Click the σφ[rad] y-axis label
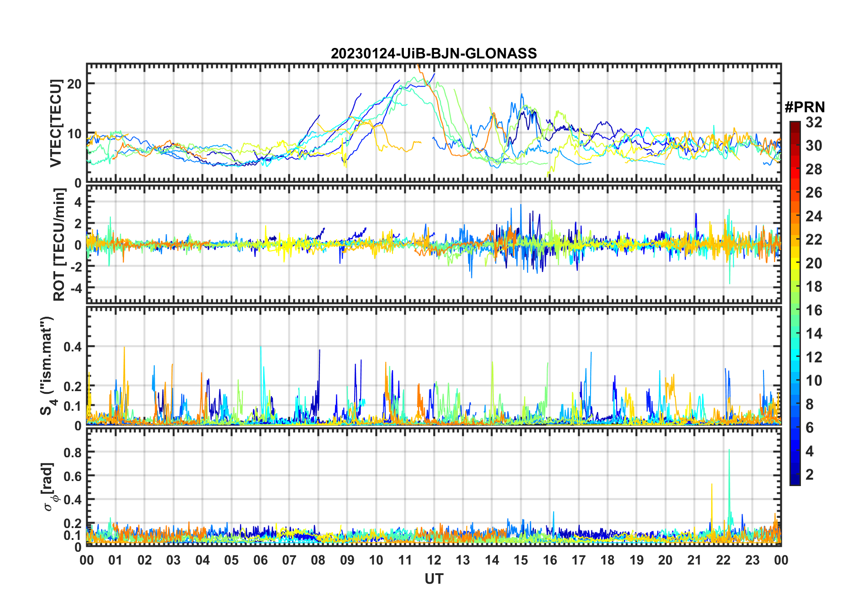 pos(49,487)
